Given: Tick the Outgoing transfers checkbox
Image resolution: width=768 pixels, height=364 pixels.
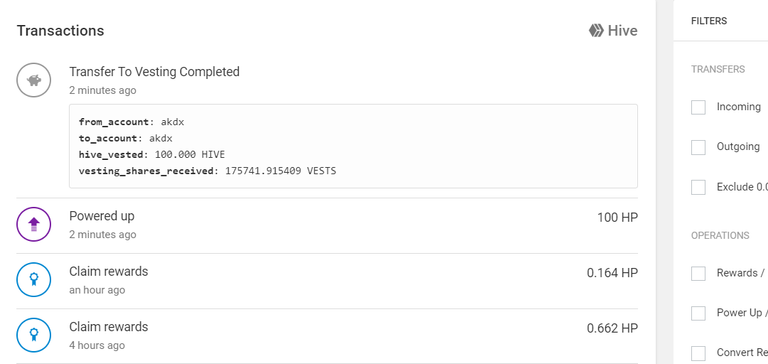Looking at the screenshot, I should (x=698, y=147).
